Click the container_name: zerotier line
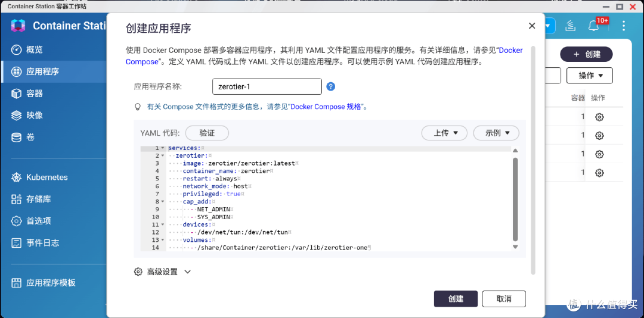Screen dimensions: 644x318 pyautogui.click(x=228, y=171)
